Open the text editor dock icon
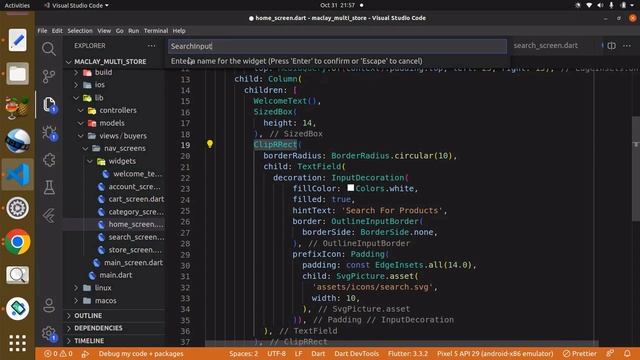The height and width of the screenshot is (360, 640). point(17,40)
